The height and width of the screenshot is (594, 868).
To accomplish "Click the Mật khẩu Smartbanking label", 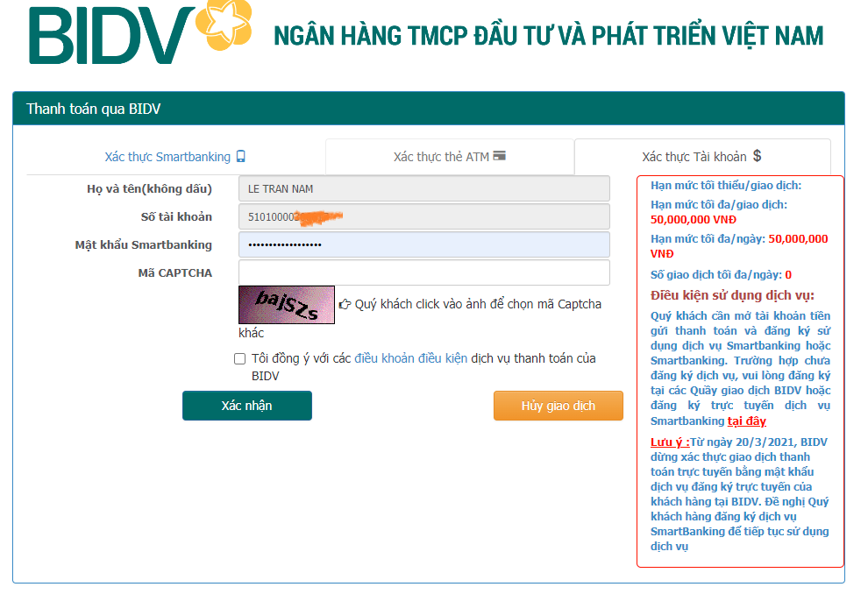I will pos(144,245).
